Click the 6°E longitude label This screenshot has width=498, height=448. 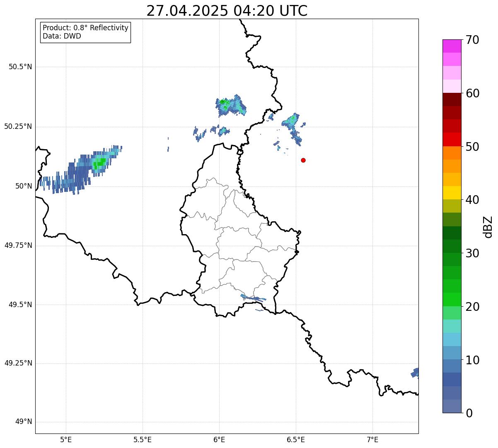(x=219, y=440)
